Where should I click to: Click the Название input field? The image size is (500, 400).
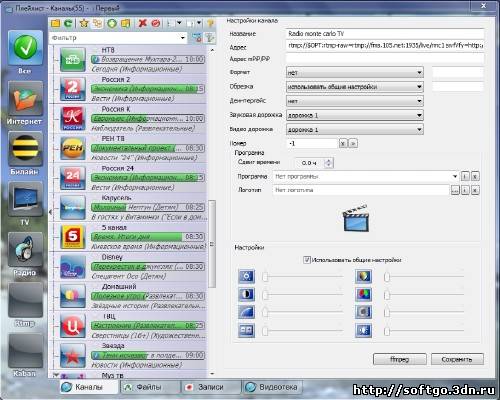point(385,34)
